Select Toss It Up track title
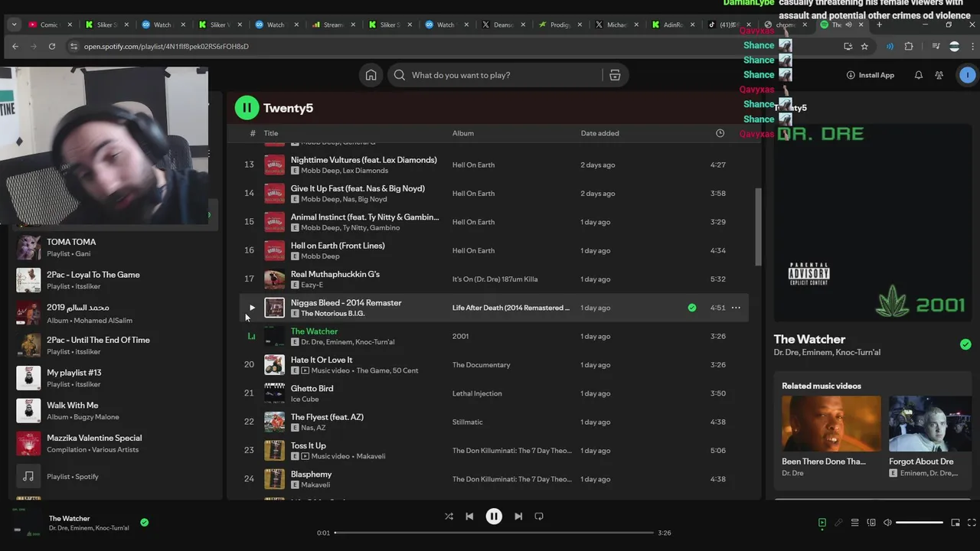Viewport: 980px width, 551px height. pos(308,445)
